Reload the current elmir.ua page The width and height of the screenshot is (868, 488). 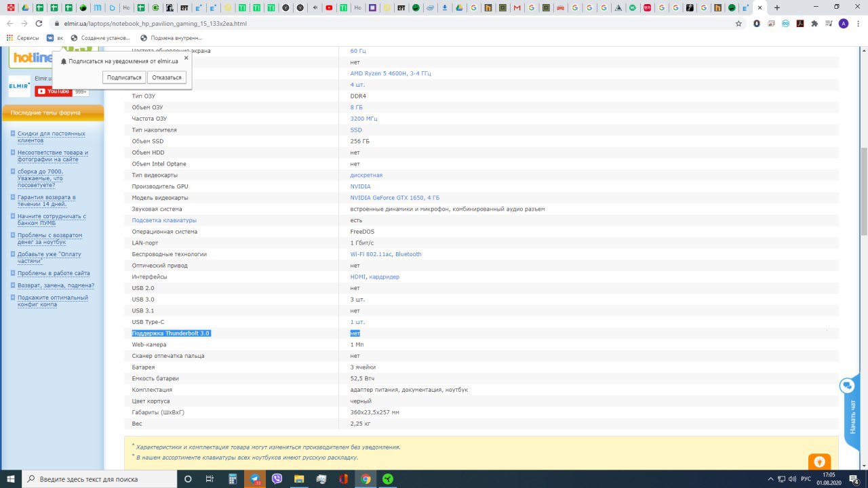(x=39, y=23)
